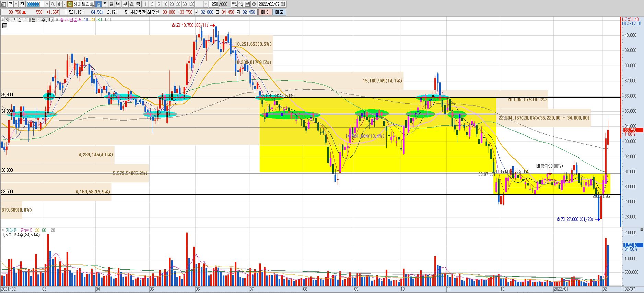
Task: Select the 1 interval button
Action: 145,4
